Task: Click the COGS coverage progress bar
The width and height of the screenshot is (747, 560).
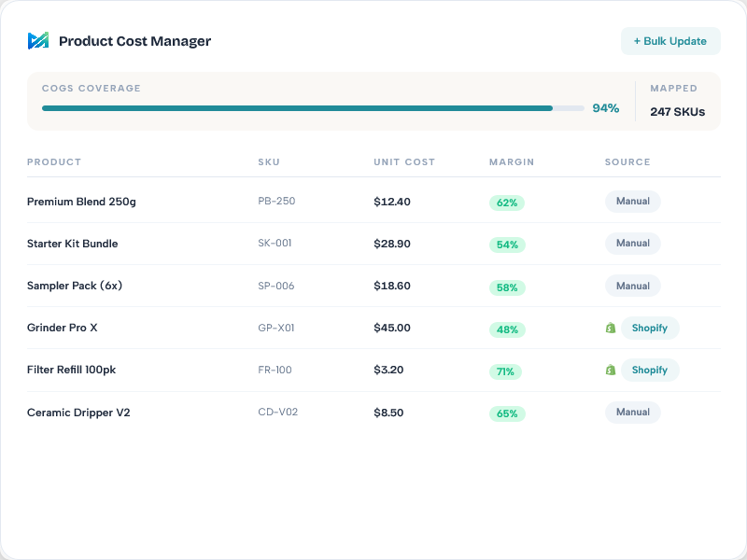Action: click(x=313, y=108)
